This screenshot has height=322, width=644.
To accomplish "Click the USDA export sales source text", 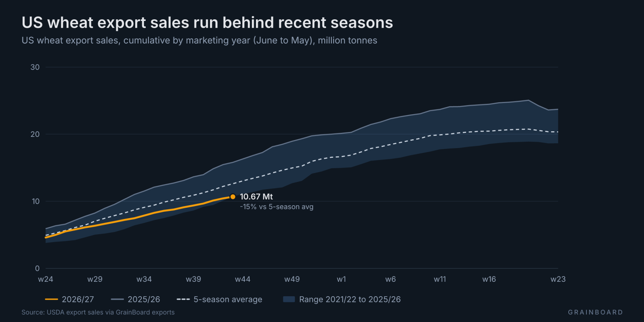I will pos(98,312).
